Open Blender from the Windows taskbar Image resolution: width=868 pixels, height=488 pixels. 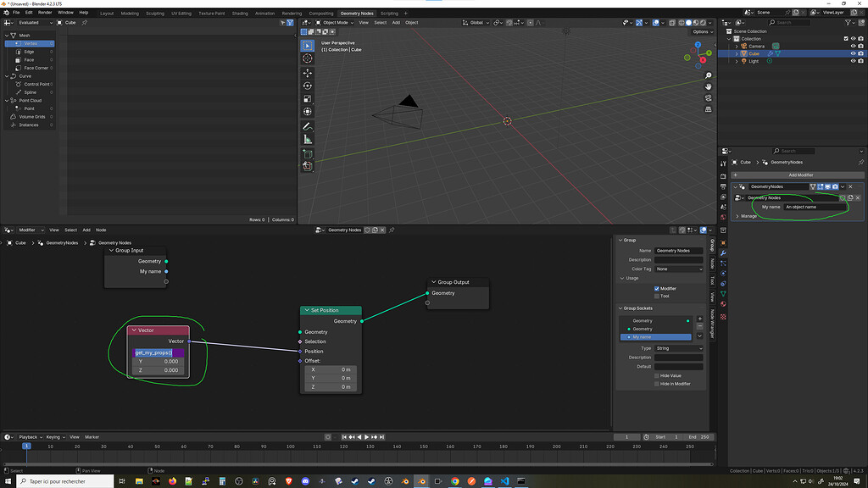[421, 481]
